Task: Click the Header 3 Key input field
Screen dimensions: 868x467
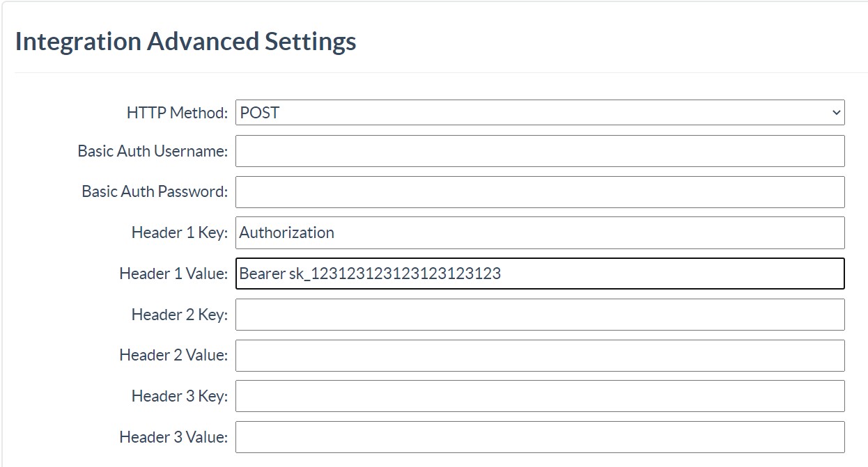Action: [x=540, y=395]
